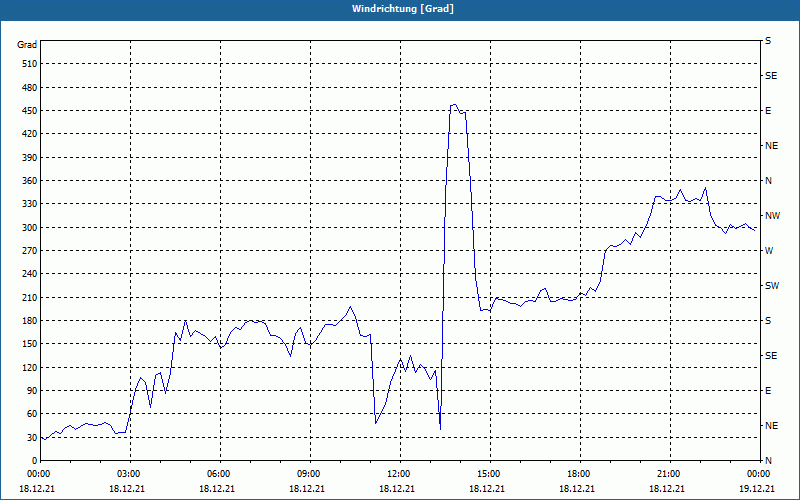This screenshot has width=800, height=500.
Task: Pick the 390 degree axis label
Action: click(30, 158)
